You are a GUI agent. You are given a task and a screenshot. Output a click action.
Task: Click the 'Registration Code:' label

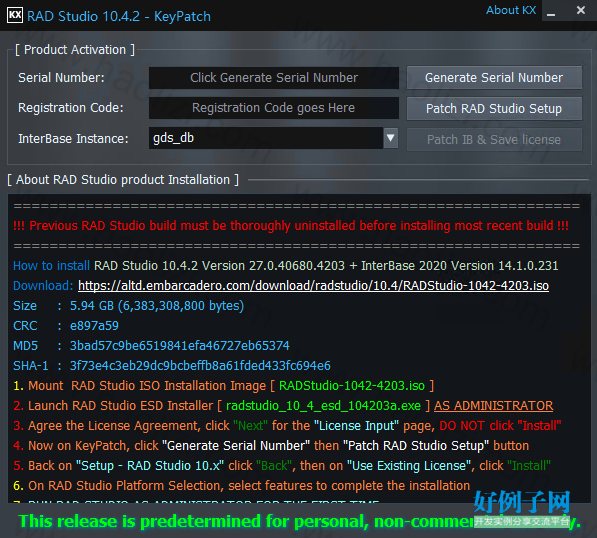coord(71,108)
